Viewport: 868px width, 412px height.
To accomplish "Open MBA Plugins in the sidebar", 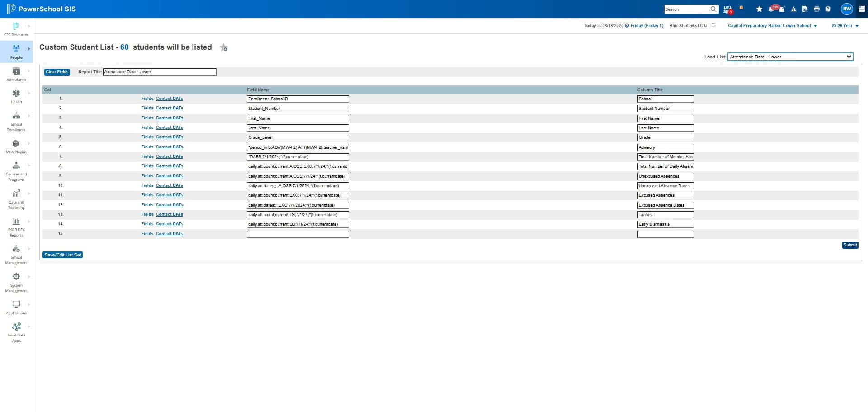I will tap(16, 147).
